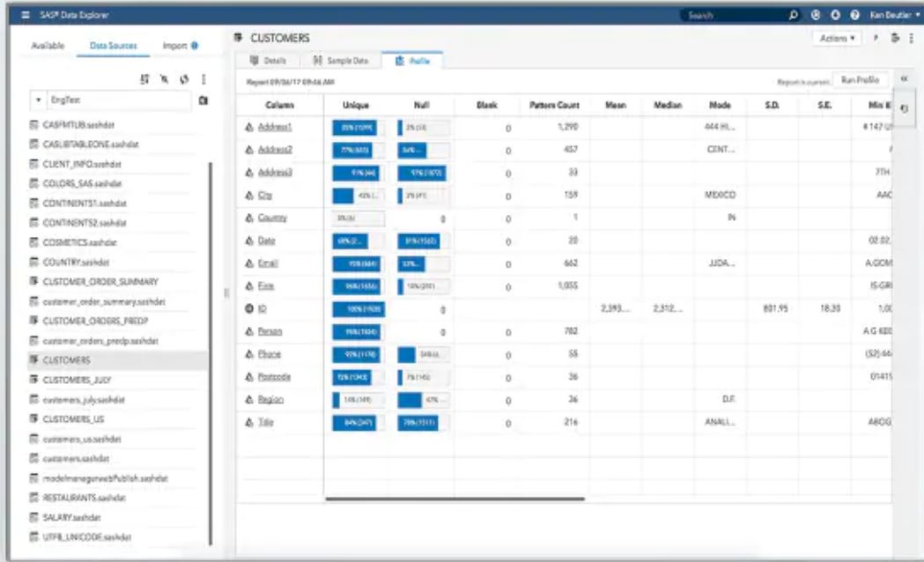Open the Ken Deutler user menu
The image size is (924, 562).
[x=894, y=15]
